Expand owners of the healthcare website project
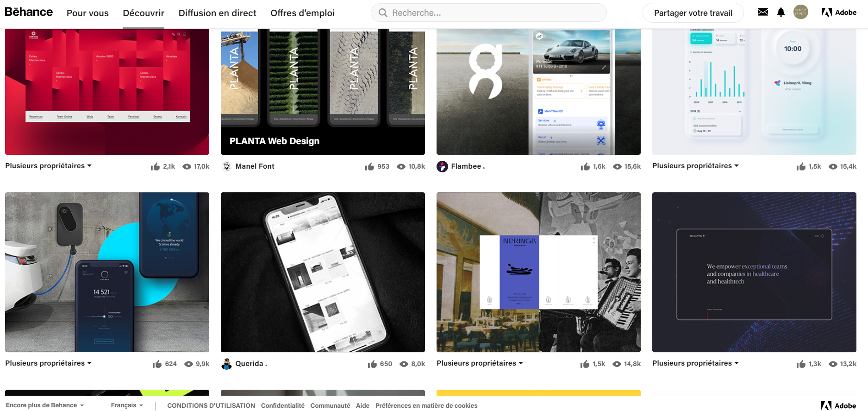 coord(695,363)
